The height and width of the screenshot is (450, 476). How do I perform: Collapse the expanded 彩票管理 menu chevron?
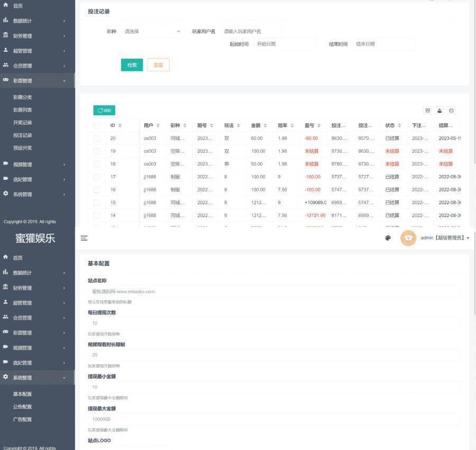(65, 81)
